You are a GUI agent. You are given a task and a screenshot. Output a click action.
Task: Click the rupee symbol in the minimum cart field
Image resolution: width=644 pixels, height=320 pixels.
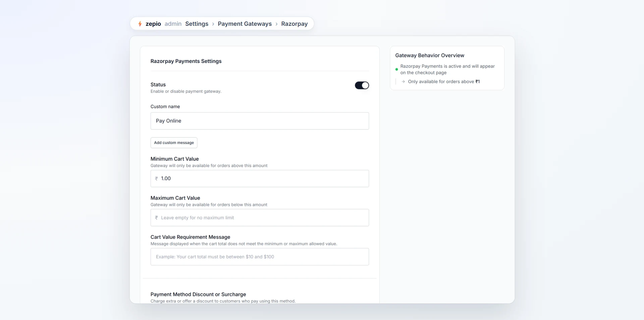click(x=156, y=179)
